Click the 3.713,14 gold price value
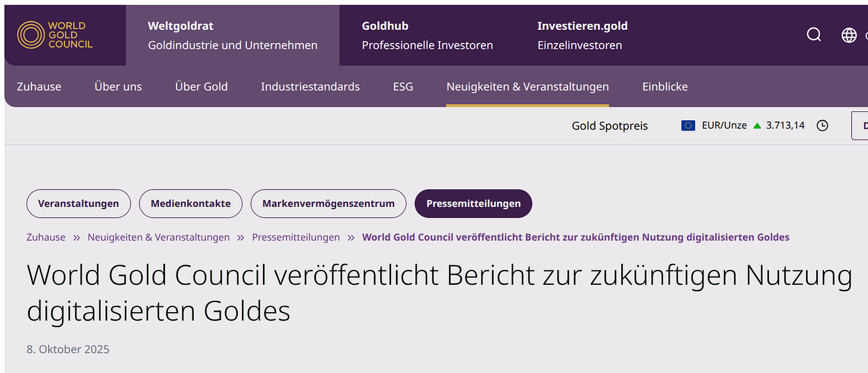 point(785,126)
